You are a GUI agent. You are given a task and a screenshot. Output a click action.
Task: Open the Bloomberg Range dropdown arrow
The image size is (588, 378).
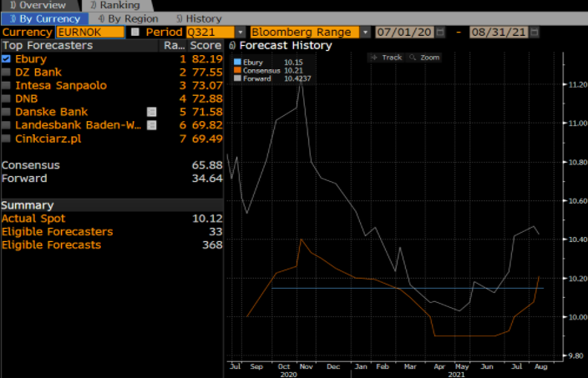tap(365, 33)
